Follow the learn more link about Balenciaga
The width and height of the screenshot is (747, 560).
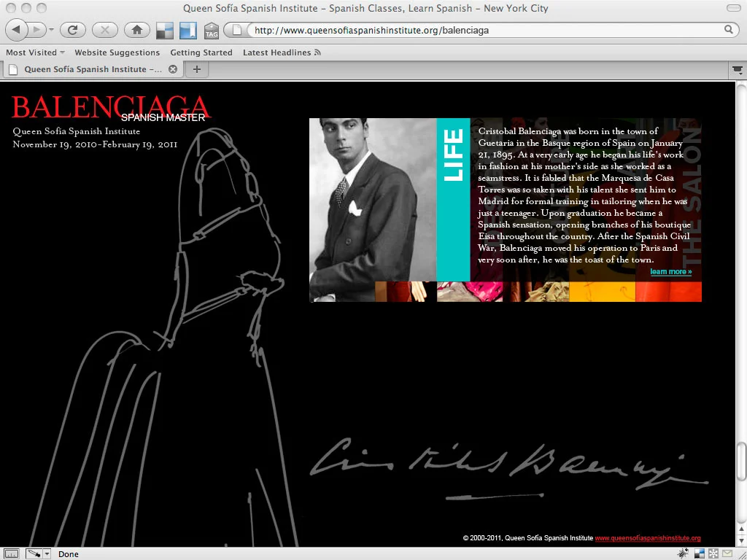(x=670, y=271)
